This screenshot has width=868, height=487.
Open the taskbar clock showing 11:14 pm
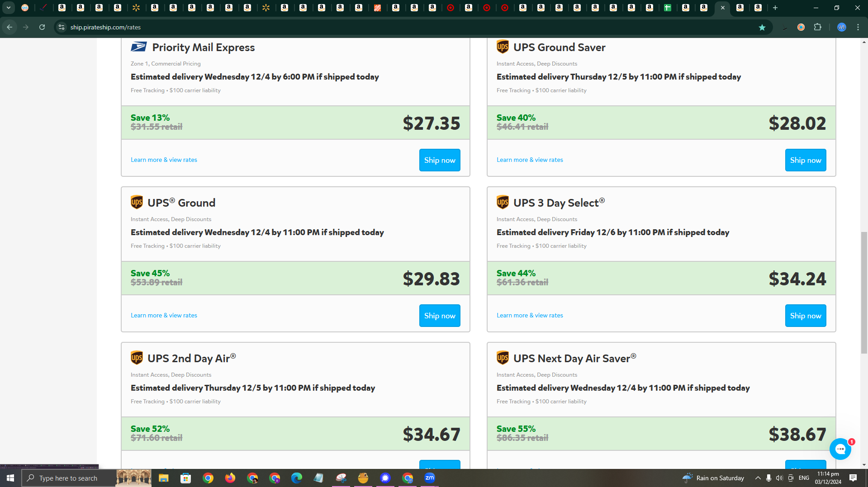coord(828,478)
